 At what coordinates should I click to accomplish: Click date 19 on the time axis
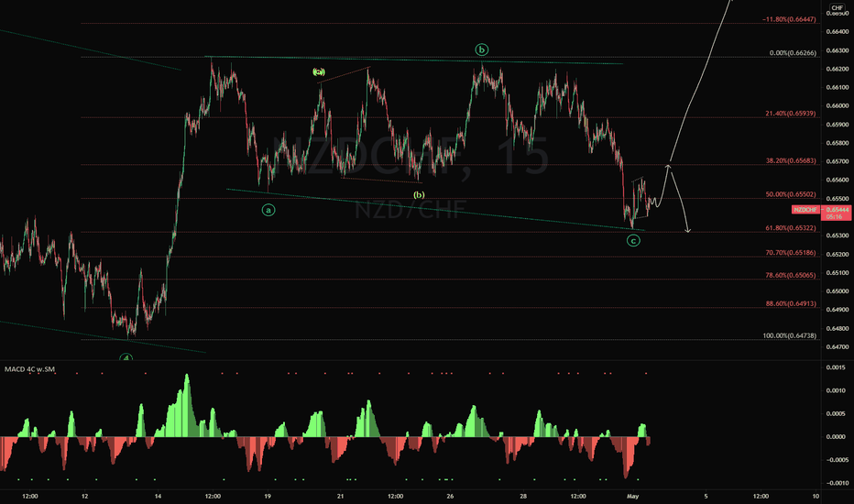268,497
